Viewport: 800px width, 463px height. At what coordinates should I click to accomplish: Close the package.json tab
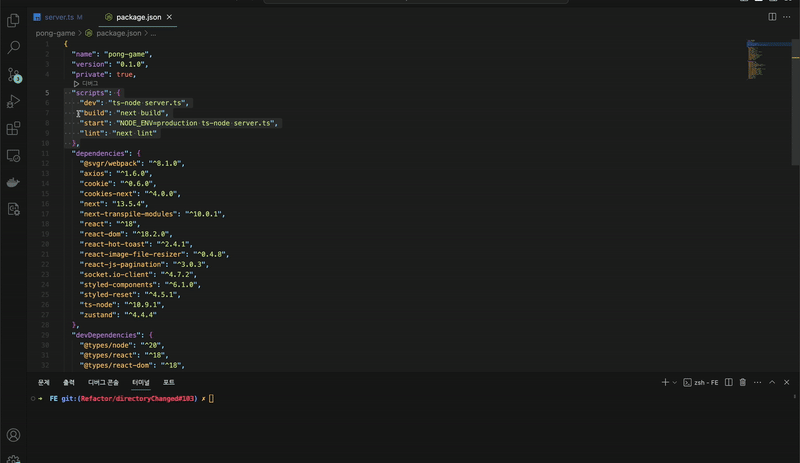(x=169, y=17)
